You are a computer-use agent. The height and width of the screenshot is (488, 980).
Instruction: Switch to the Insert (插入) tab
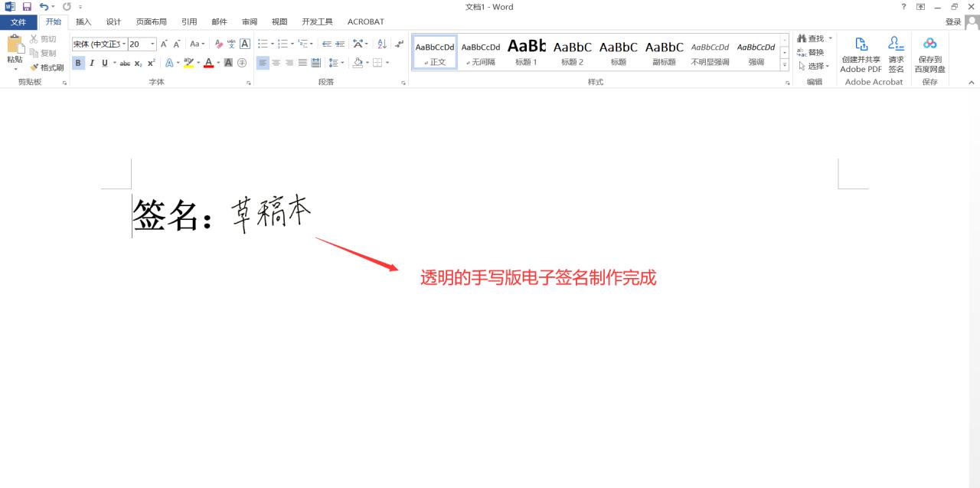(83, 22)
